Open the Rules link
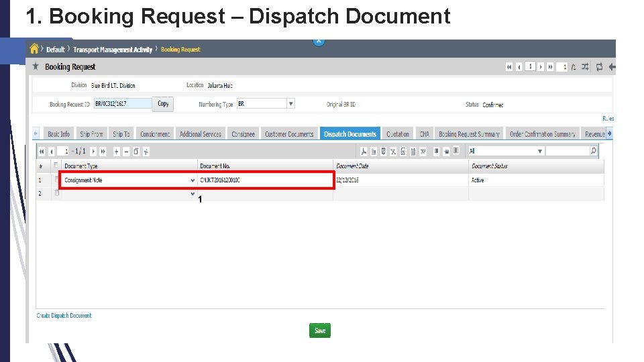 [x=608, y=118]
